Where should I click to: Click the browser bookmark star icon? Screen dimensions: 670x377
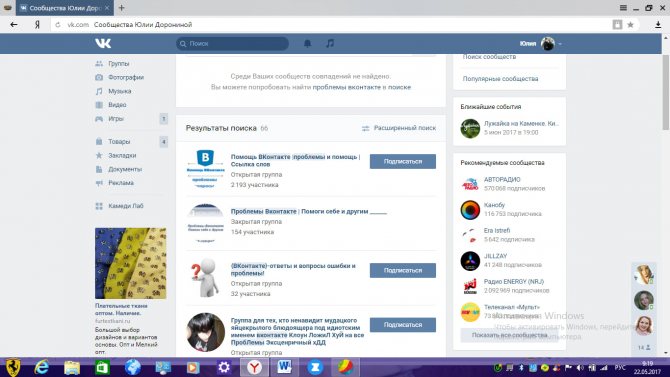point(630,25)
